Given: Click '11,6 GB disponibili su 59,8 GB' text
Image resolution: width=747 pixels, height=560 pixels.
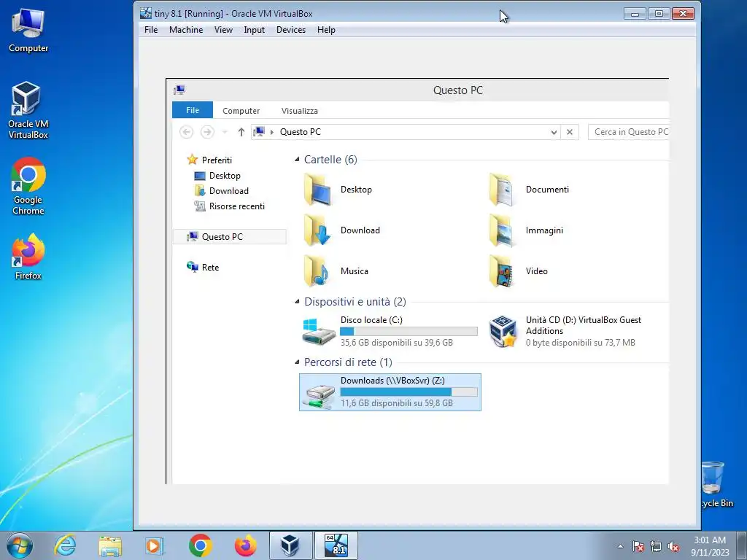Looking at the screenshot, I should click(x=397, y=402).
